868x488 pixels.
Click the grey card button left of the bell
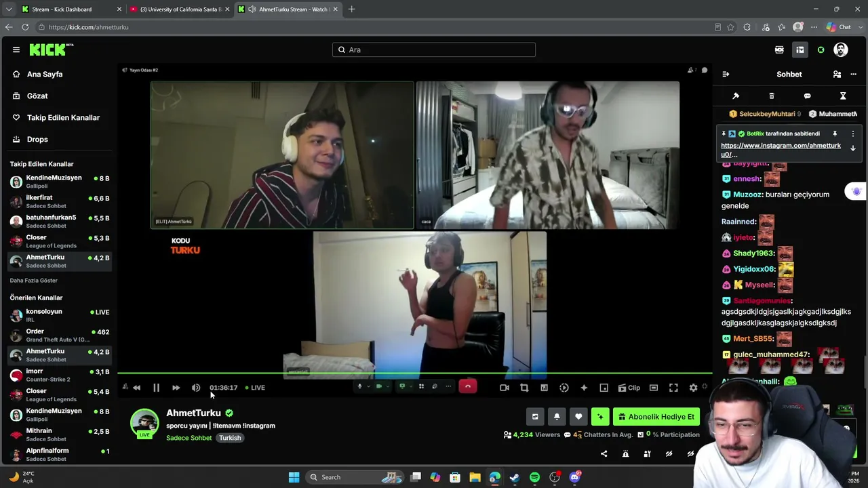535,417
